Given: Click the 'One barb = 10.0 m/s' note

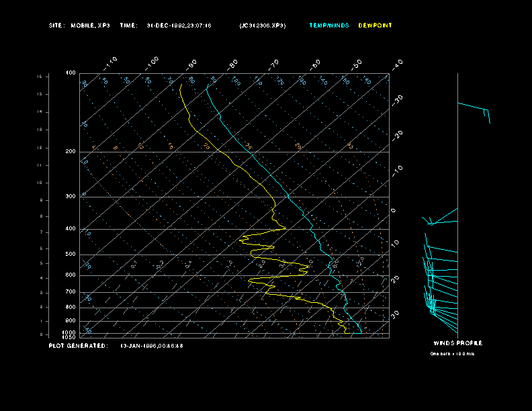Looking at the screenshot, I should 452,354.
